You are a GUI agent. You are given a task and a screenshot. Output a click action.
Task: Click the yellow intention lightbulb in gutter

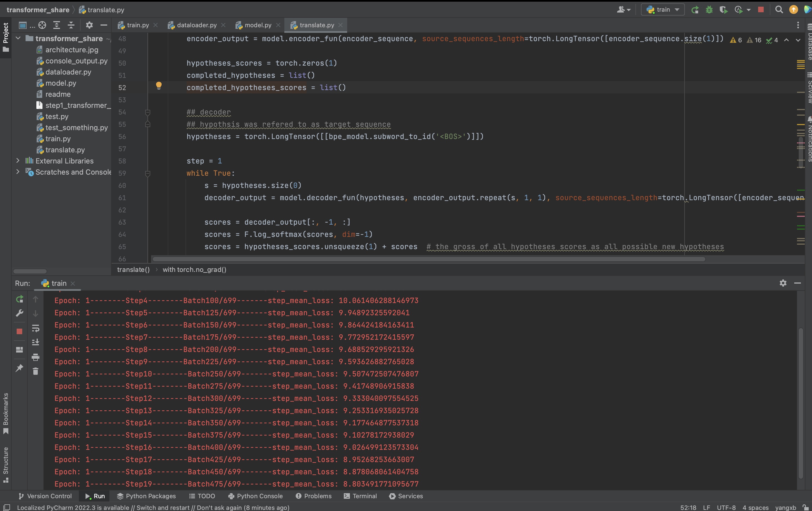pyautogui.click(x=159, y=86)
